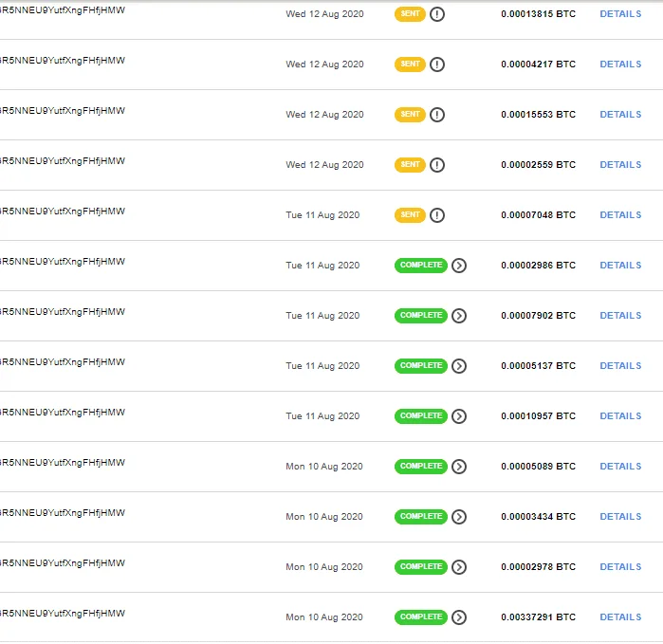Select amount 0.00010957 BTC
The image size is (663, 644).
click(538, 416)
